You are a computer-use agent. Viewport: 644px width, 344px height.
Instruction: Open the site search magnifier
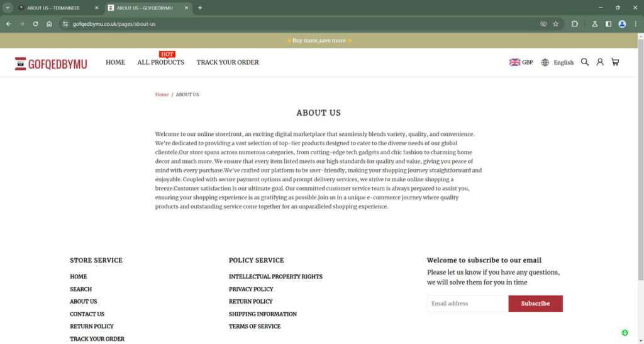click(585, 62)
